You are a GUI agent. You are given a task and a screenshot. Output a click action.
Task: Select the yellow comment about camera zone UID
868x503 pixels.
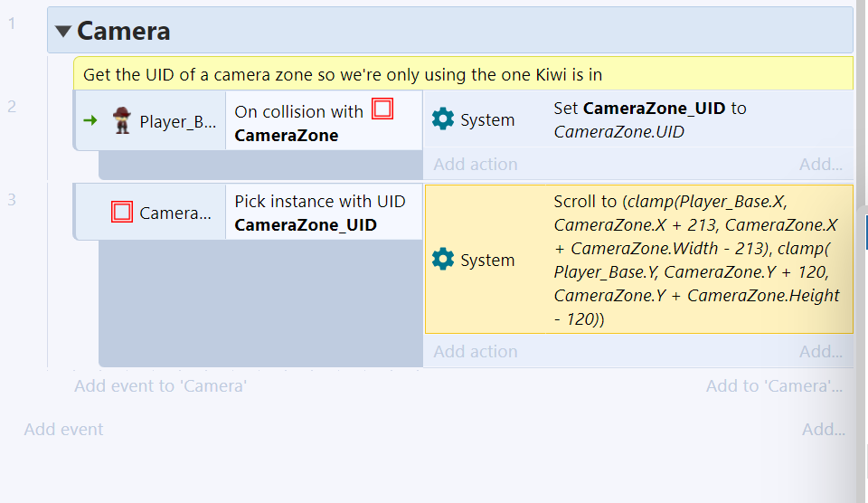(x=463, y=73)
